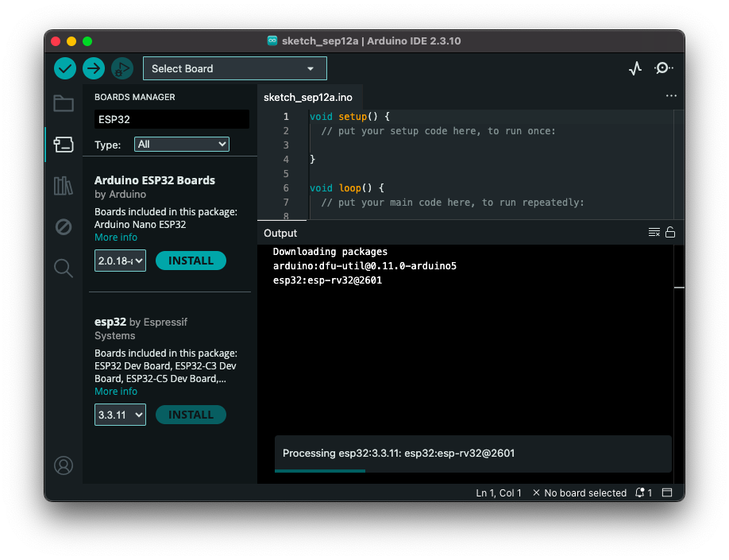The width and height of the screenshot is (729, 560).
Task: Click the Output panel title
Action: pyautogui.click(x=280, y=233)
